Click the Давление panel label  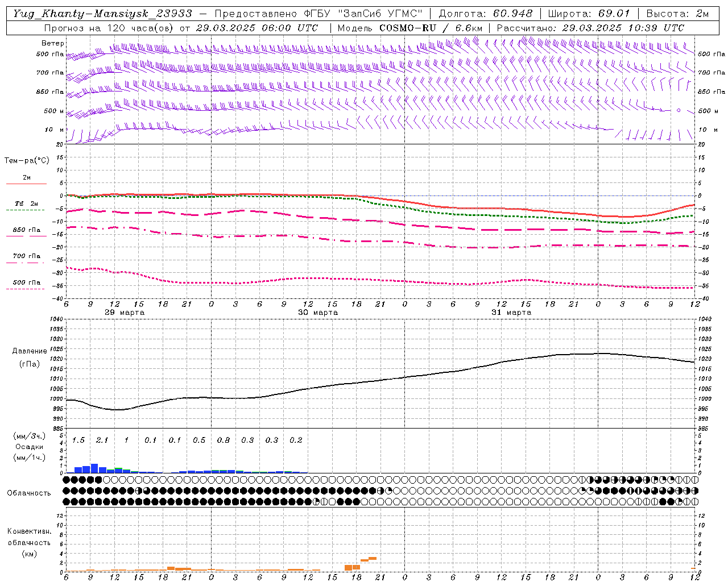click(x=30, y=351)
